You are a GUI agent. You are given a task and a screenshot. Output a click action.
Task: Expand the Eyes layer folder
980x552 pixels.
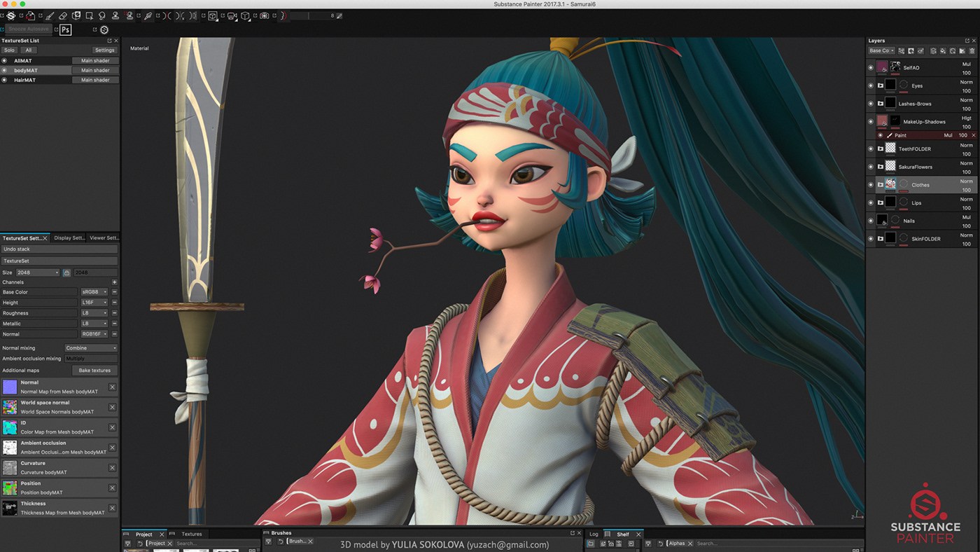point(881,85)
